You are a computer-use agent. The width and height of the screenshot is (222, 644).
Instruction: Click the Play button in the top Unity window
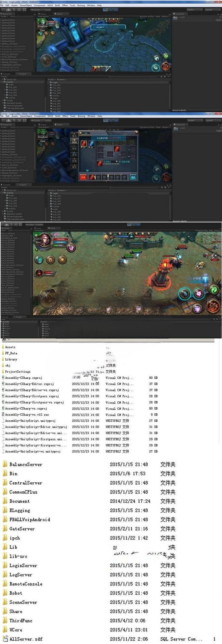click(105, 10)
